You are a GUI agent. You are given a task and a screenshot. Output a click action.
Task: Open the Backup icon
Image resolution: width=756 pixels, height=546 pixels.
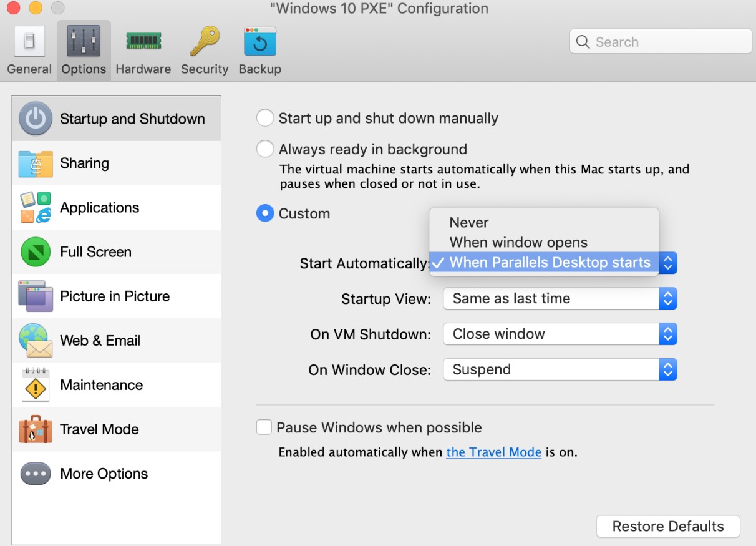(260, 42)
